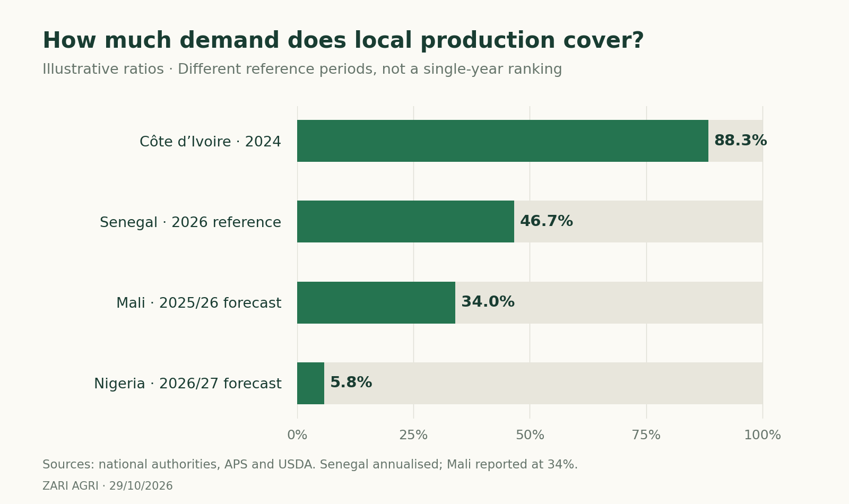
Task: Click the green bar for Mali
Action: coord(376,302)
